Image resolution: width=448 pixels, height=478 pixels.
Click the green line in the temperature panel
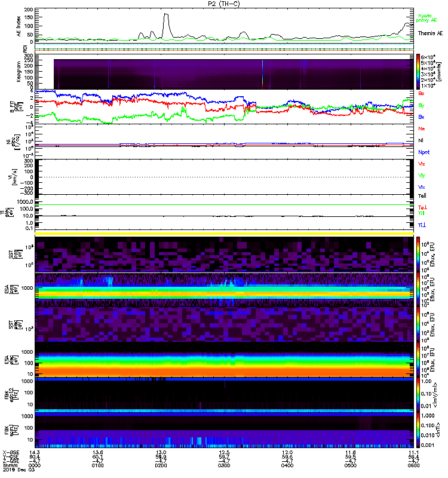[225, 205]
